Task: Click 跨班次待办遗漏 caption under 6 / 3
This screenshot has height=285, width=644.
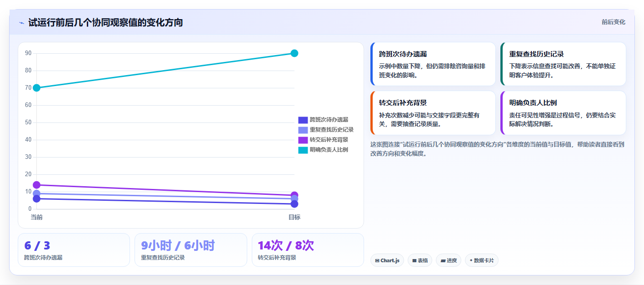Action: (43, 258)
